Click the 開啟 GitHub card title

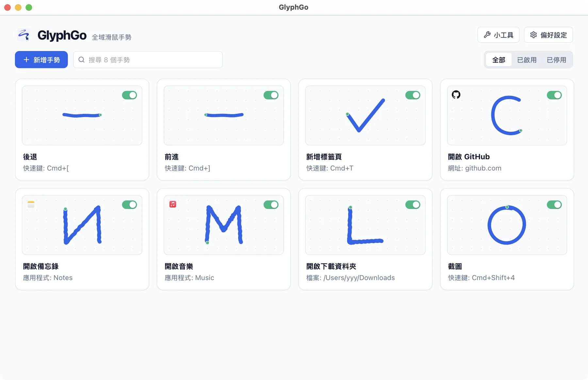[469, 157]
